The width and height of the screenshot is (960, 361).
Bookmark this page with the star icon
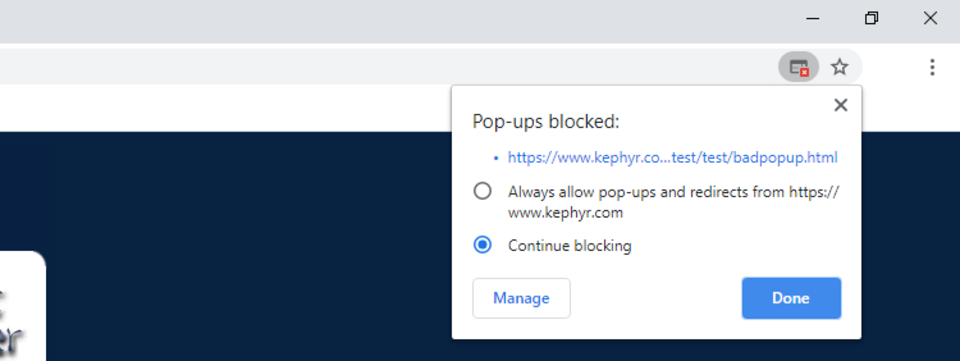[x=839, y=67]
